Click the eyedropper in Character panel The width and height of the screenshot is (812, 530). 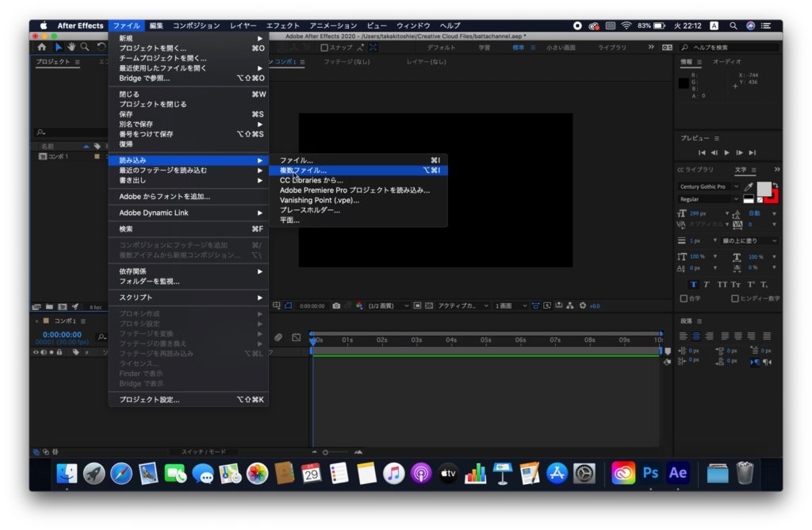(749, 186)
